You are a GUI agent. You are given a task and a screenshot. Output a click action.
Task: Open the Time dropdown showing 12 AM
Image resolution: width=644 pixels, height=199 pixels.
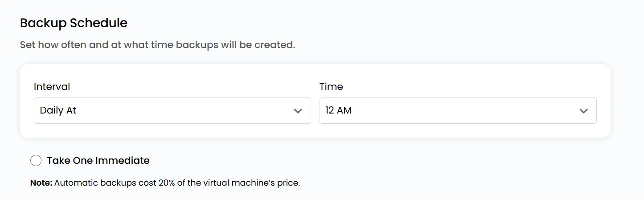tap(458, 111)
